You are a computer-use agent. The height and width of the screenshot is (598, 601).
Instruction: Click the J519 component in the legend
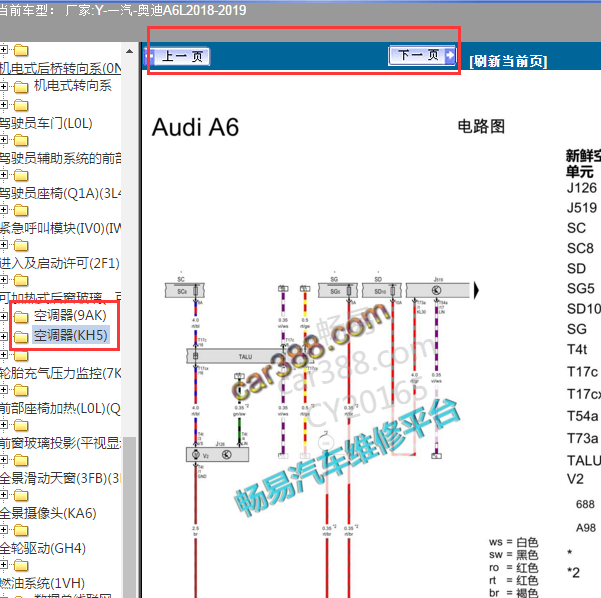[582, 208]
